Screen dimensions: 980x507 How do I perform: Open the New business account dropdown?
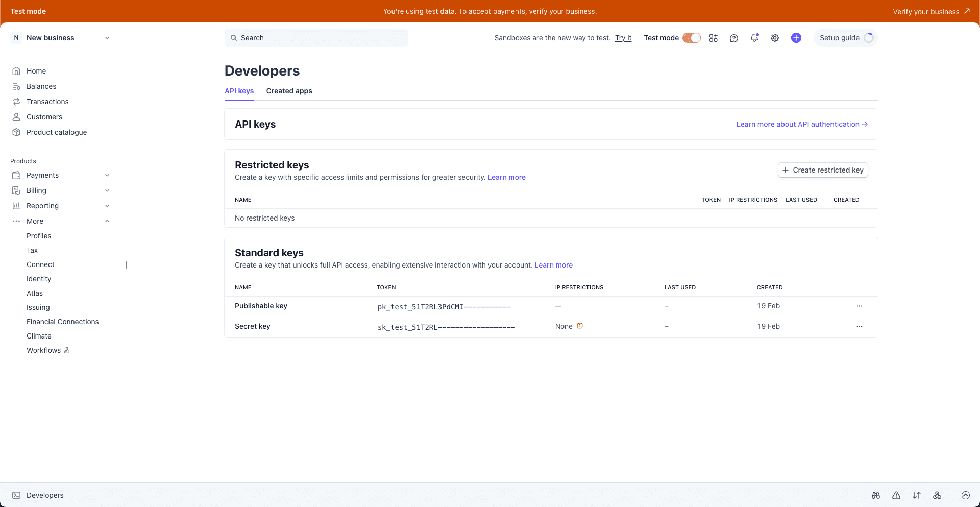click(x=61, y=38)
